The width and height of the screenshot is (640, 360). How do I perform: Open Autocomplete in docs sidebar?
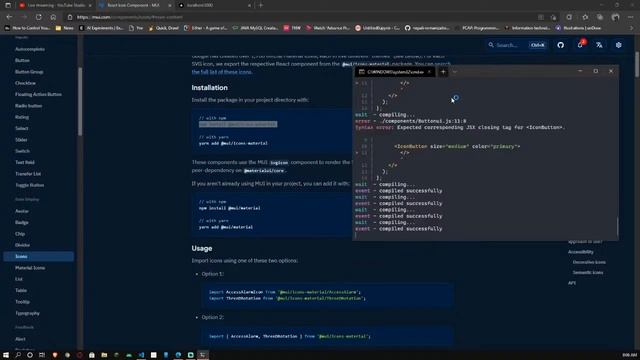[30, 49]
